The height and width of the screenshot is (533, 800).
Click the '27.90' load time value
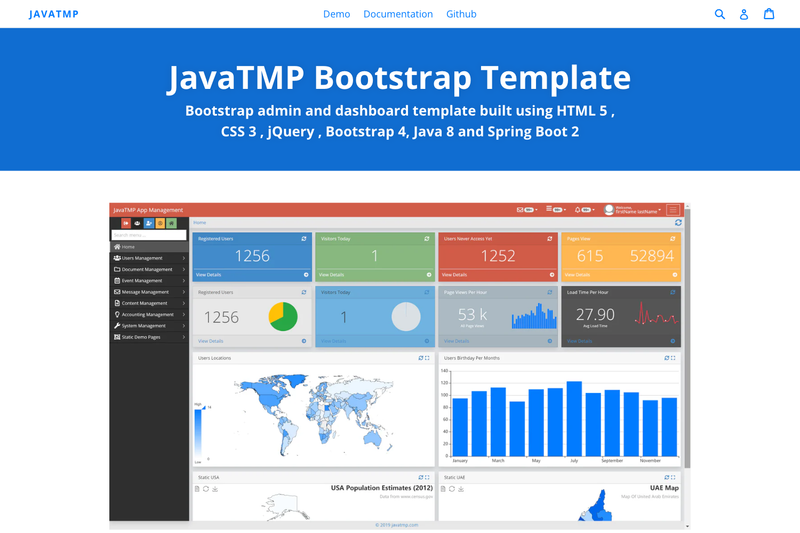pyautogui.click(x=595, y=315)
